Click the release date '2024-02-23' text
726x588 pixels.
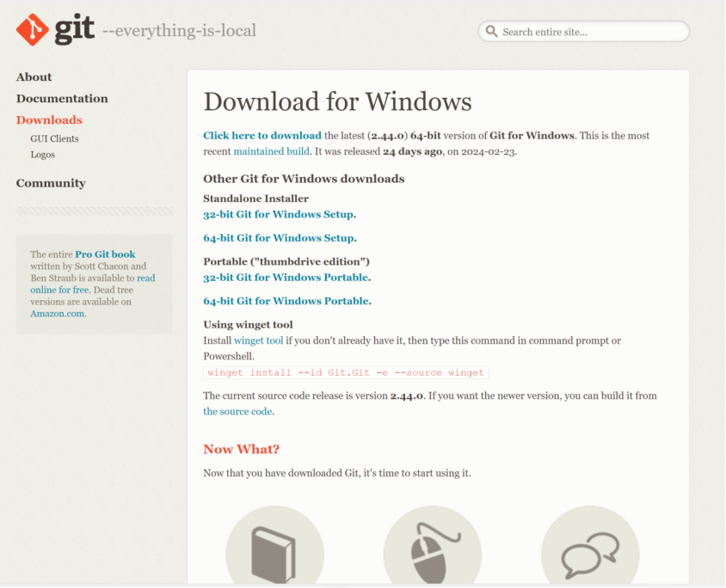click(488, 151)
